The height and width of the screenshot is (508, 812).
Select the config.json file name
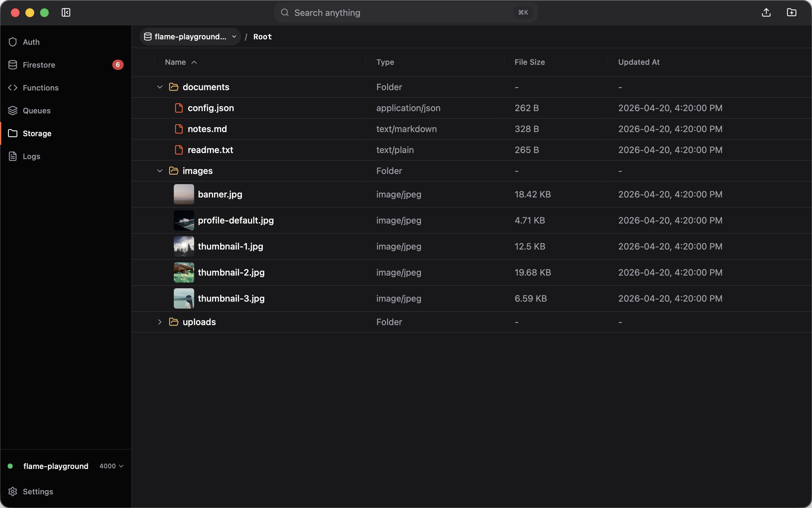click(x=211, y=108)
